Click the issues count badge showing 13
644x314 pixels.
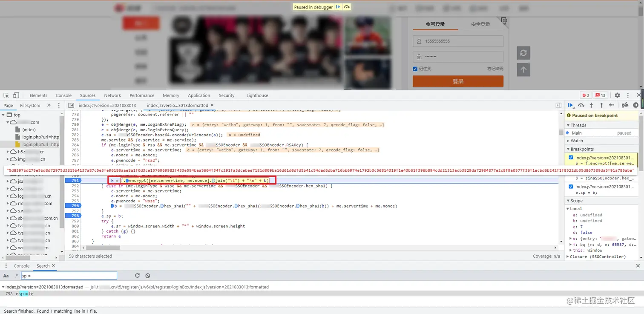601,95
